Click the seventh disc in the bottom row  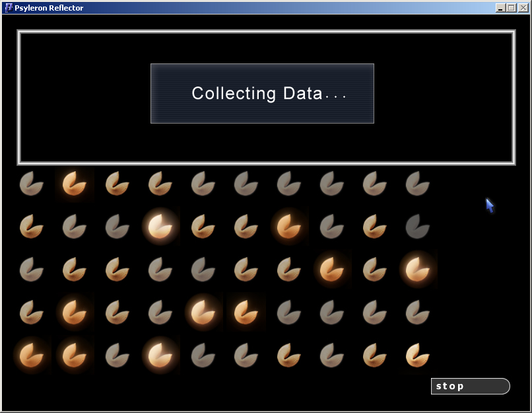pyautogui.click(x=289, y=356)
